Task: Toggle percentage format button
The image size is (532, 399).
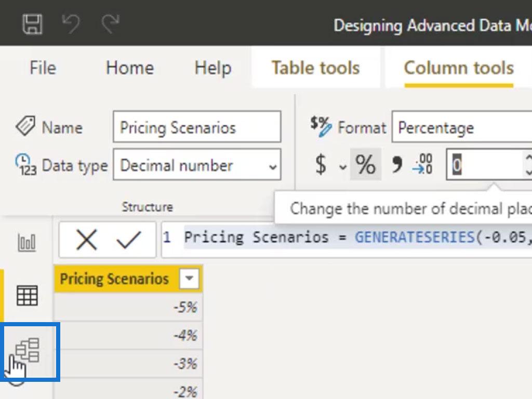Action: pyautogui.click(x=365, y=165)
